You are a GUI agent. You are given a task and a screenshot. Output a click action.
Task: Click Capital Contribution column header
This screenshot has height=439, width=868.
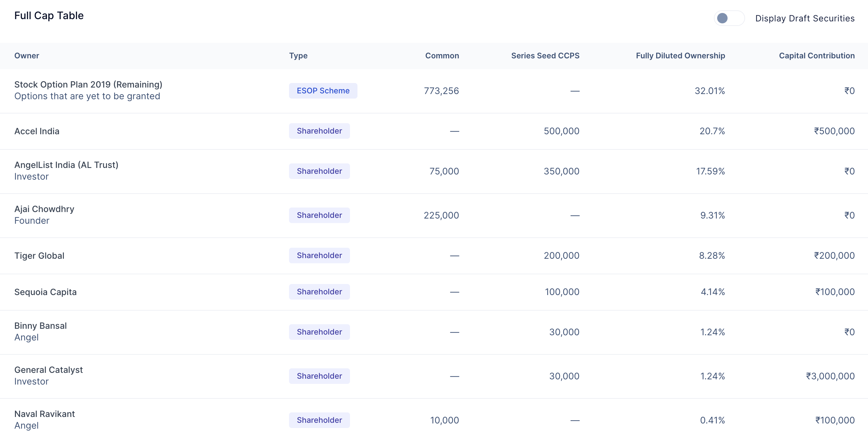coord(816,55)
